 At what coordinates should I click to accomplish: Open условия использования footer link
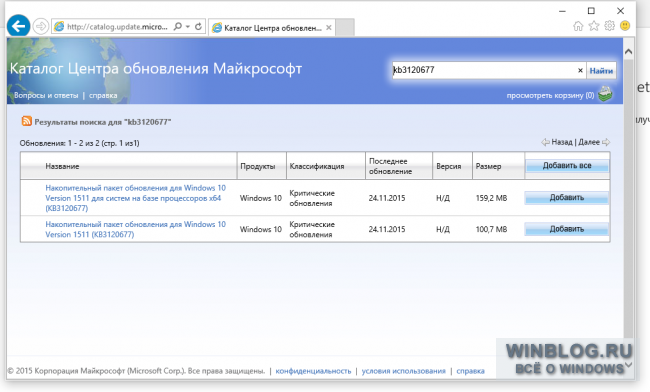403,371
